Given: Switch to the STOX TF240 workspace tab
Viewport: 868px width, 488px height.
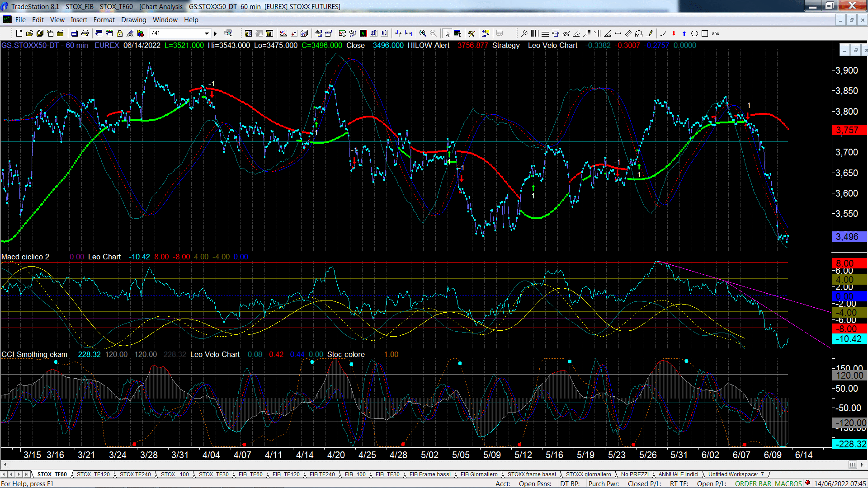Looking at the screenshot, I should click(135, 474).
